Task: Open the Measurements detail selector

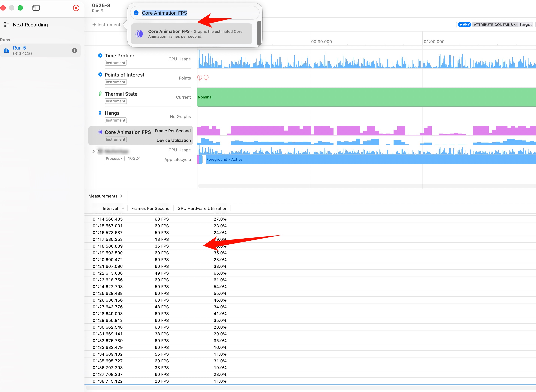Action: tap(105, 196)
